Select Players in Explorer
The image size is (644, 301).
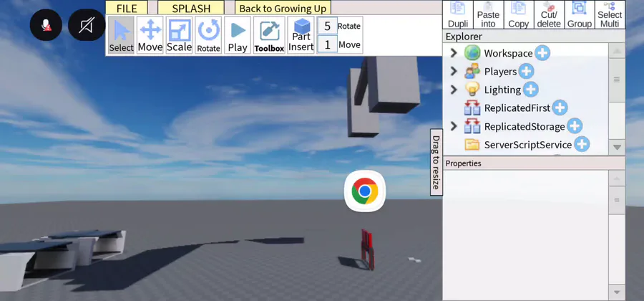tap(500, 72)
